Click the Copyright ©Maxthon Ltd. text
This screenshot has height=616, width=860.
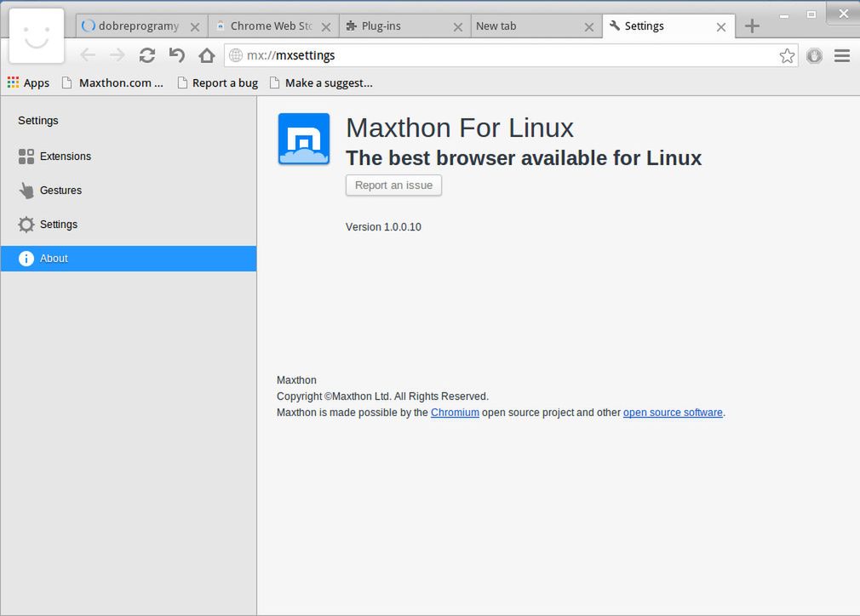pos(382,396)
